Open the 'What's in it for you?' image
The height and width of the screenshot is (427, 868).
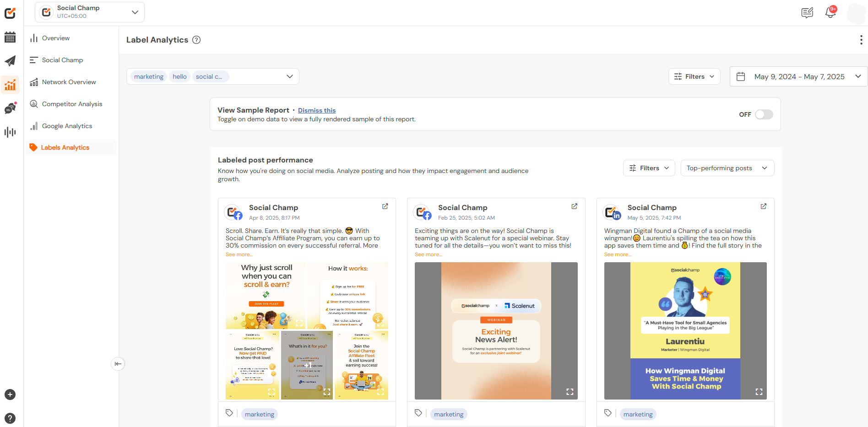pos(307,365)
